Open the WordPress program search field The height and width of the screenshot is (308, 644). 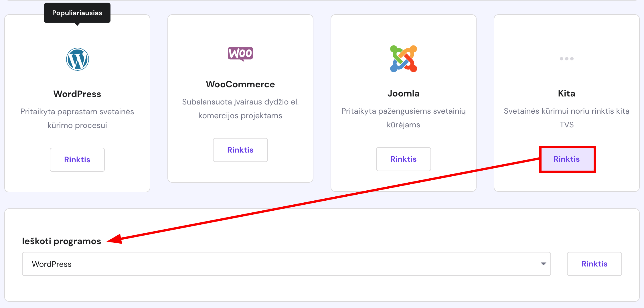point(287,264)
